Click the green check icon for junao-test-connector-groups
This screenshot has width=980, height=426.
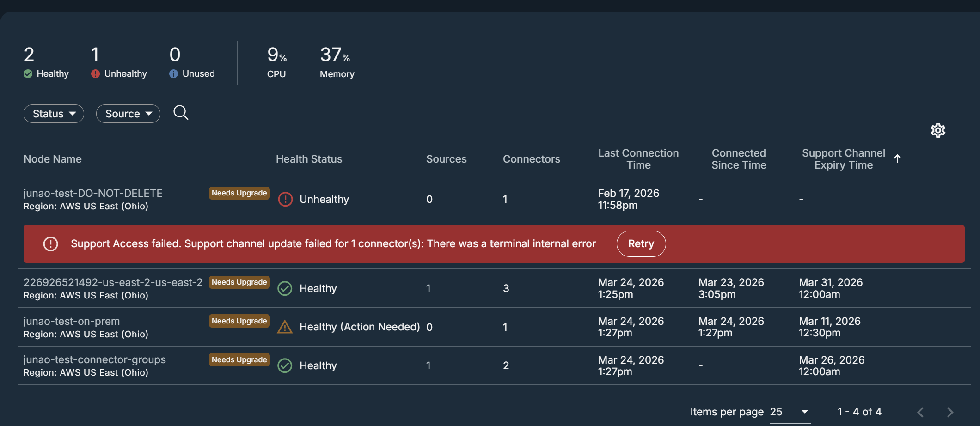(x=285, y=365)
